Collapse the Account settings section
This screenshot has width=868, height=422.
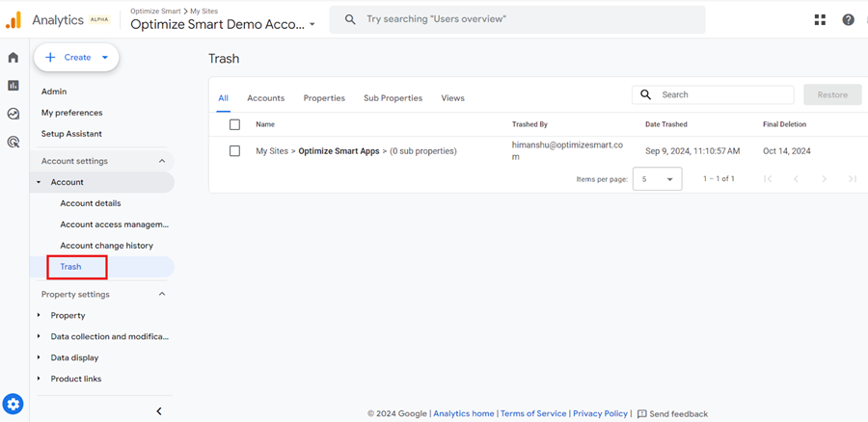162,161
